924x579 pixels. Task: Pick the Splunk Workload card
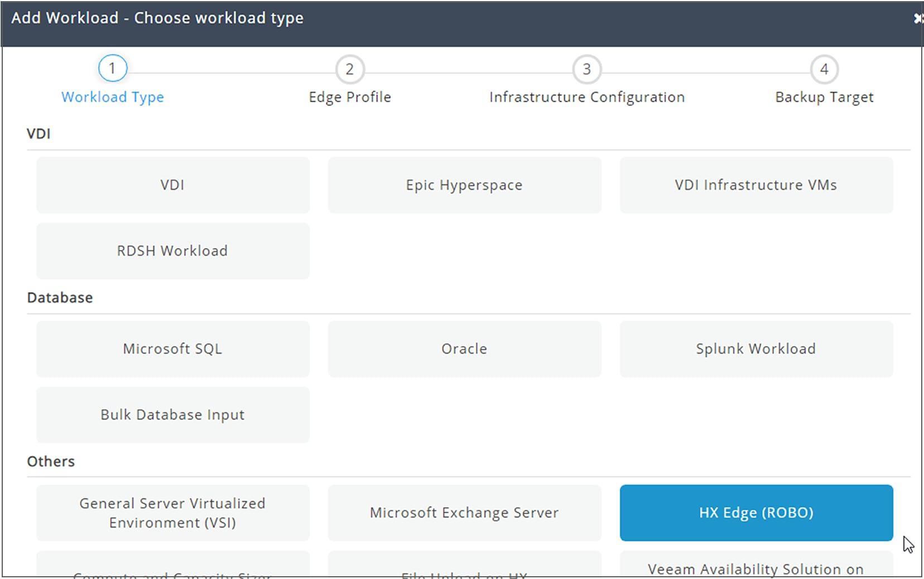pyautogui.click(x=756, y=348)
